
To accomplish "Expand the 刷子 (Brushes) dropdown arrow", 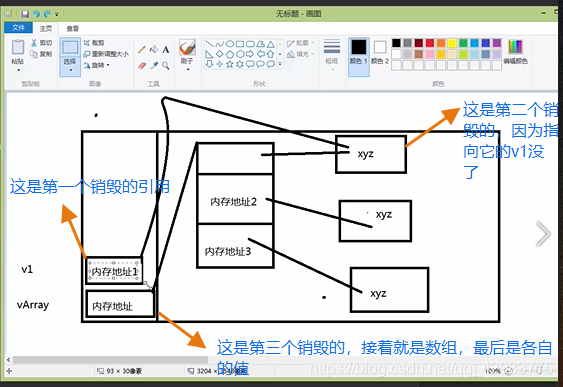I will point(187,70).
